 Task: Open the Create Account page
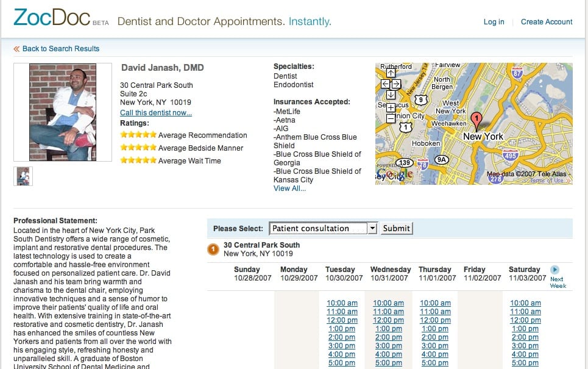(x=547, y=22)
